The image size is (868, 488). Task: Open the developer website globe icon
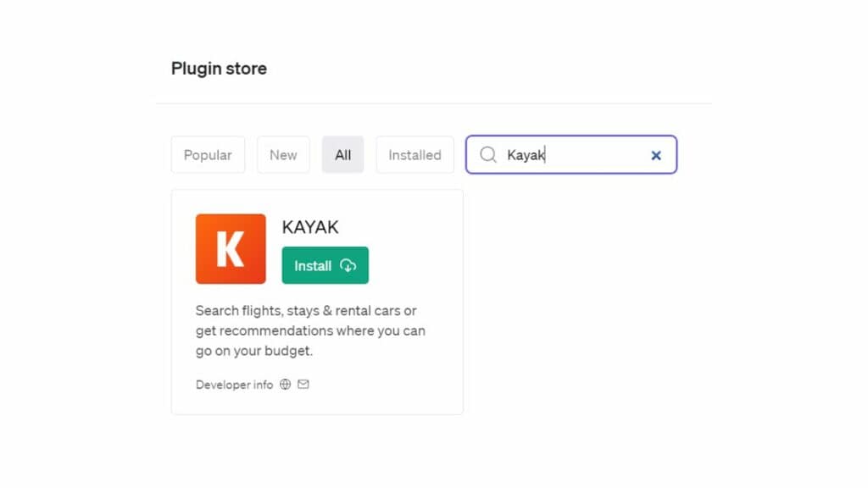(285, 384)
